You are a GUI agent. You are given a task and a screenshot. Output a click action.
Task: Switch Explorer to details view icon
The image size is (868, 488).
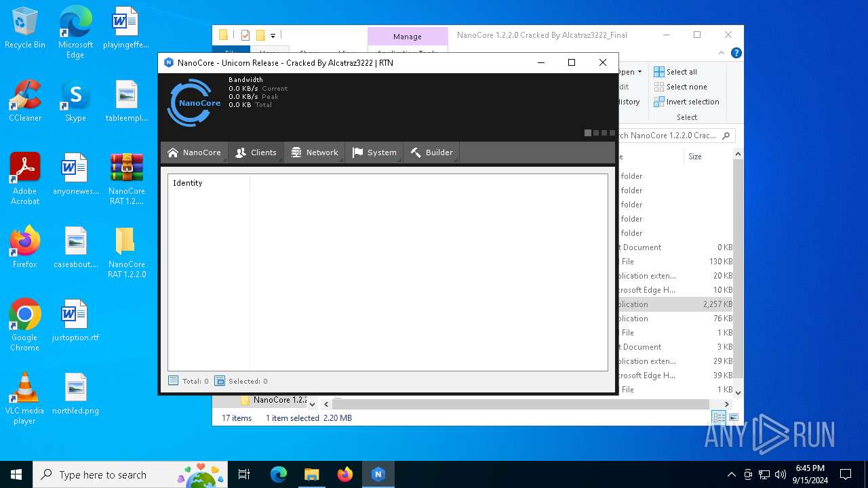pos(719,418)
